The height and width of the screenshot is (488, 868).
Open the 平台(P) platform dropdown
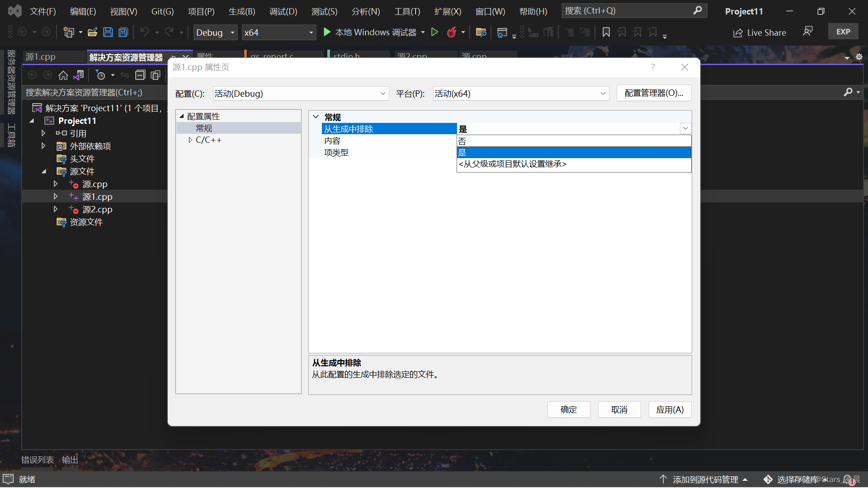[603, 94]
